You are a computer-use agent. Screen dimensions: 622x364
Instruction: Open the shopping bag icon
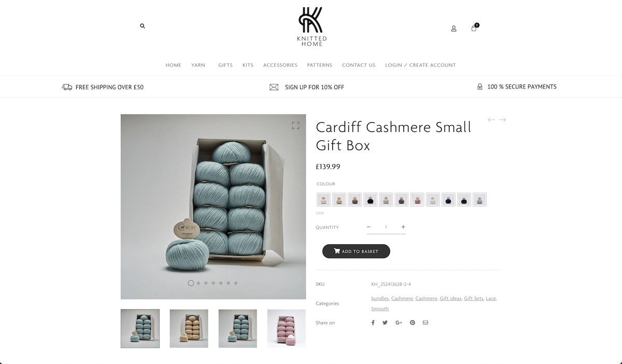474,27
